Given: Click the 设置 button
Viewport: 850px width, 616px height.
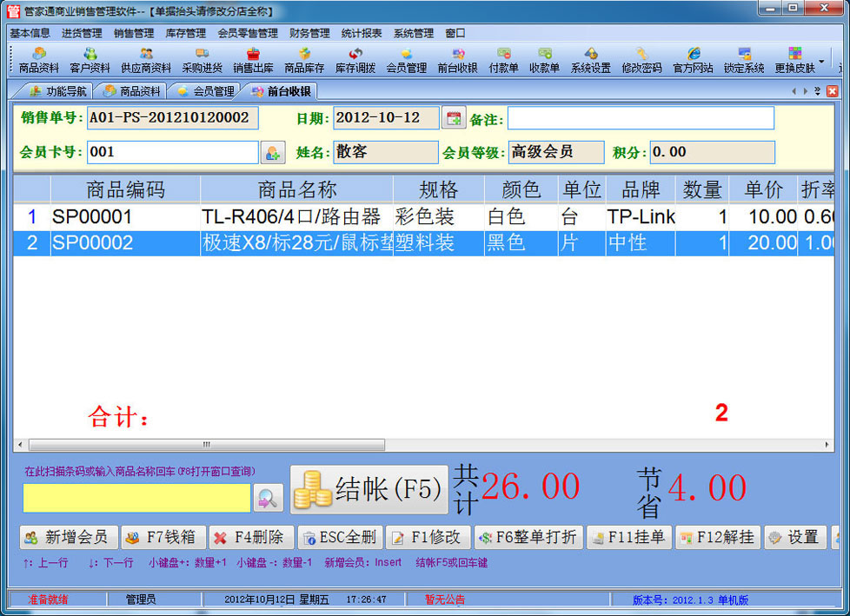Looking at the screenshot, I should (795, 537).
